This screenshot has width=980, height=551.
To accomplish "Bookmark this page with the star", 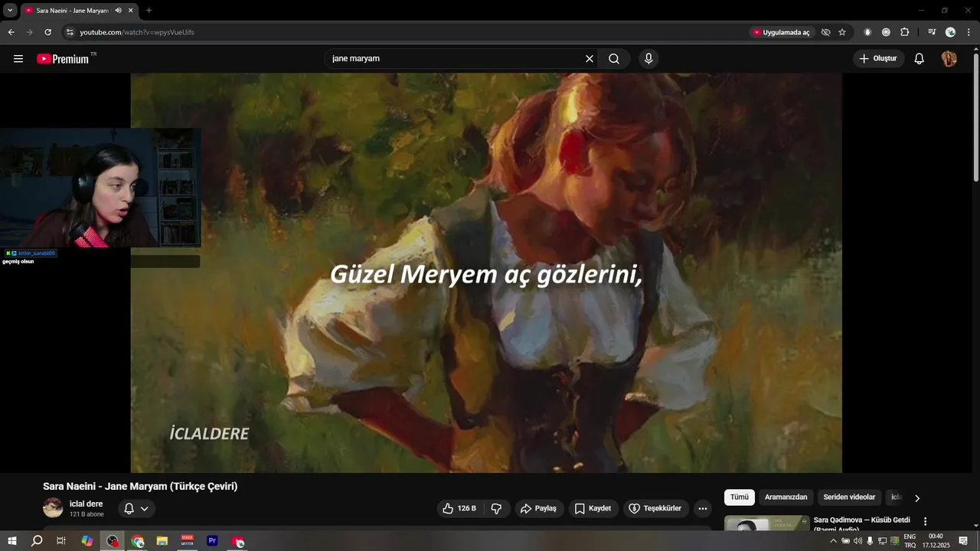I will [x=842, y=32].
